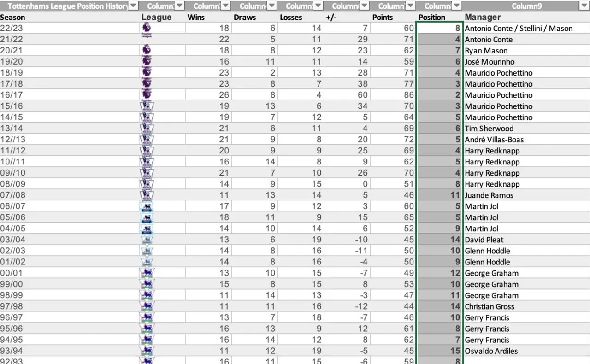
Task: Click the 'Tottenhams League Position History' header cell
Action: coord(69,6)
